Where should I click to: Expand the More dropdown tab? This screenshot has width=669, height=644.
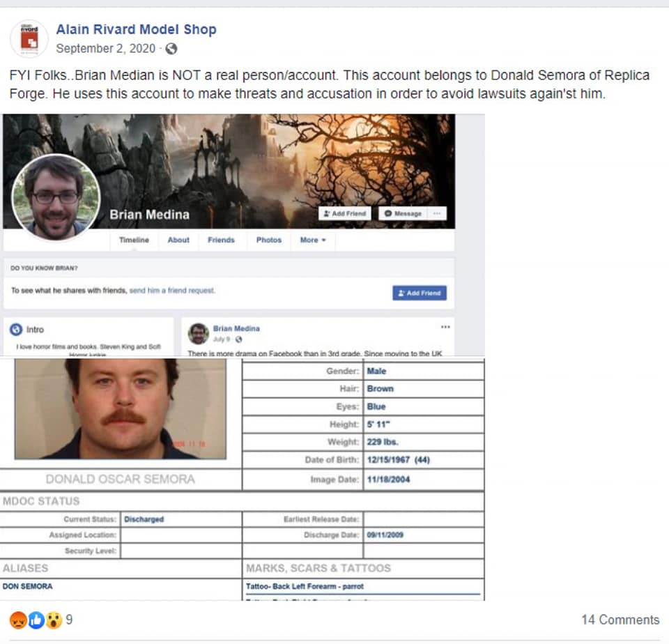coord(313,240)
